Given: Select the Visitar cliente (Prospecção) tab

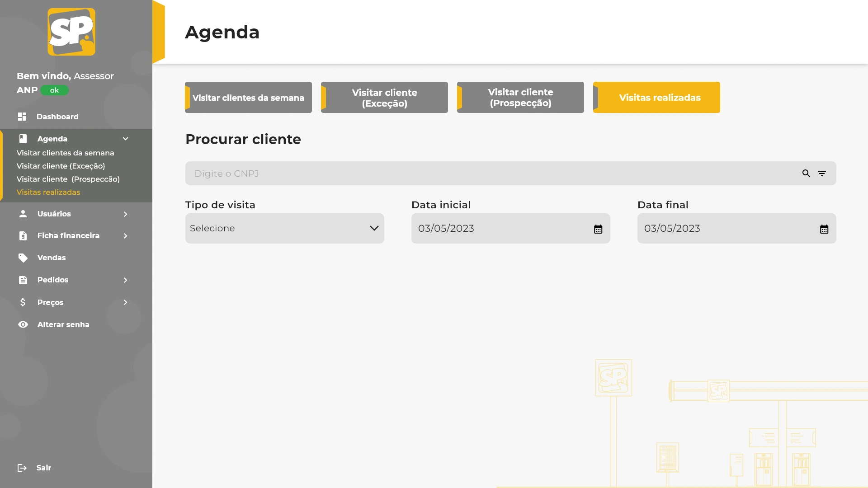Looking at the screenshot, I should click(x=520, y=98).
